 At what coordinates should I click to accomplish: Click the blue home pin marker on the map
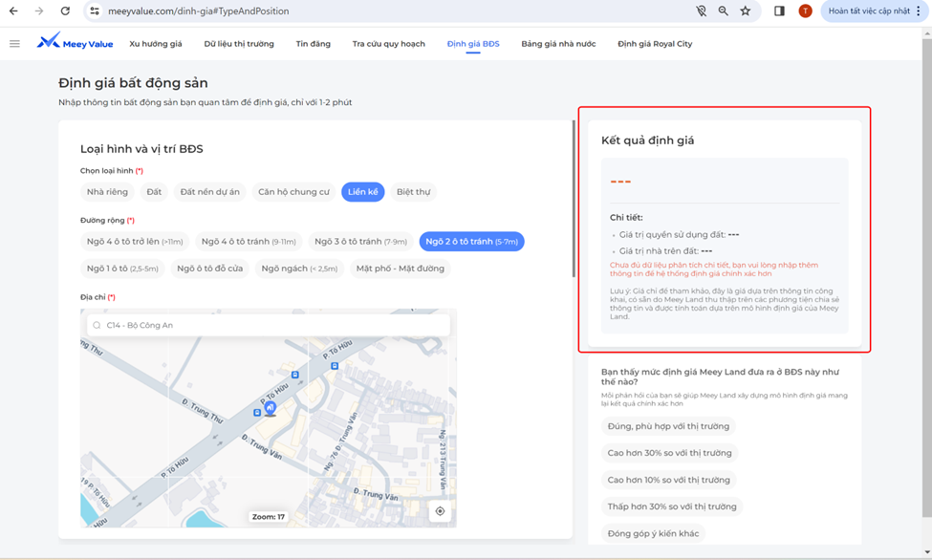point(271,406)
